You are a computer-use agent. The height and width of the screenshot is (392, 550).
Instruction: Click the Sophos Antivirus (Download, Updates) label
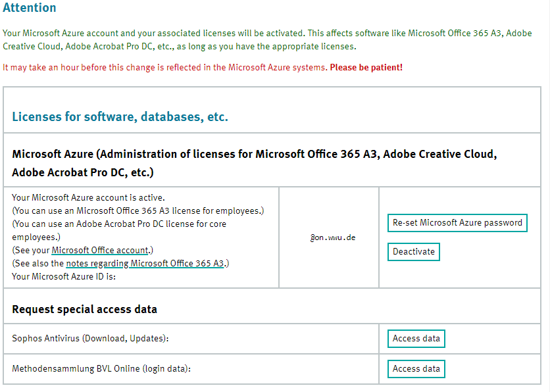click(x=90, y=339)
